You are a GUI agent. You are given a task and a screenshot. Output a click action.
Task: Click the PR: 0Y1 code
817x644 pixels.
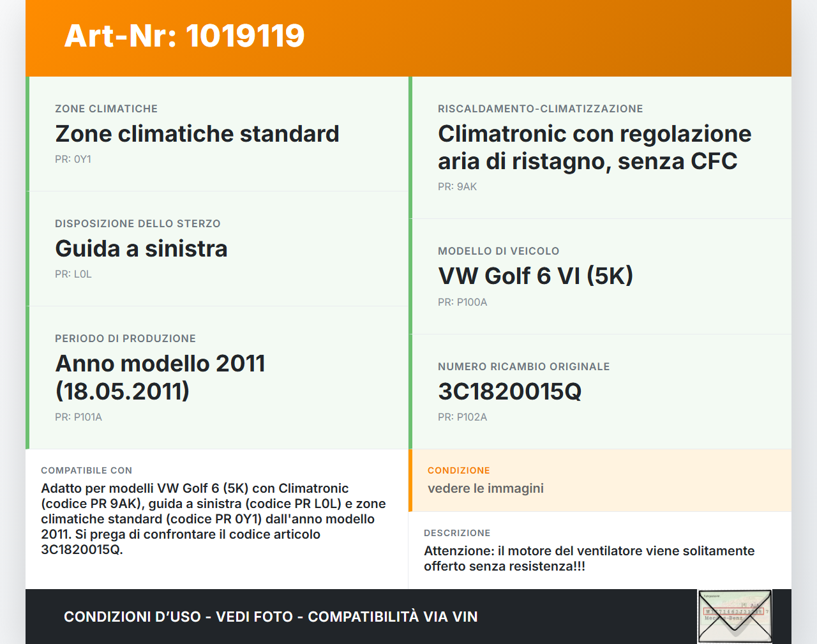73,160
